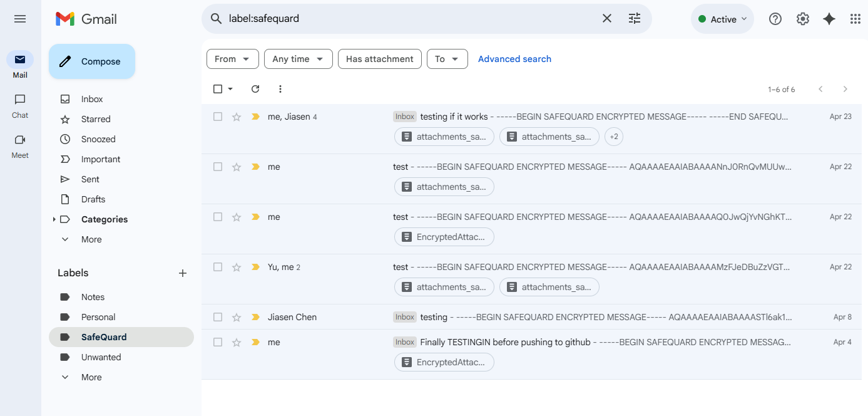
Task: Open the Drafts folder
Action: point(93,199)
